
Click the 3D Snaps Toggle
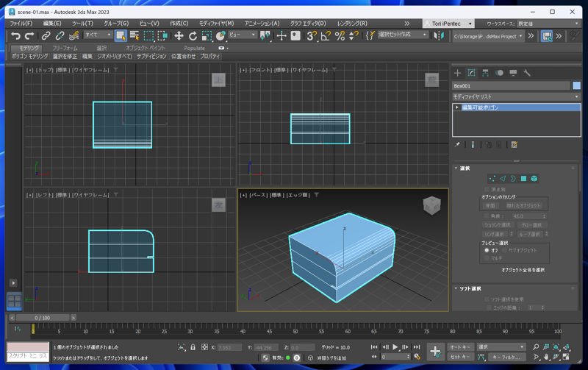(x=311, y=36)
